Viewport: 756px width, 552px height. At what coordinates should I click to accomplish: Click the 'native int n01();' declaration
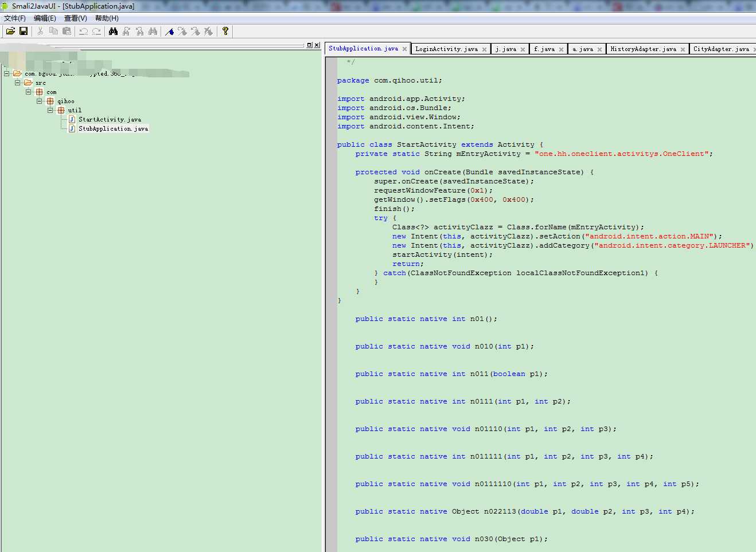click(x=426, y=319)
